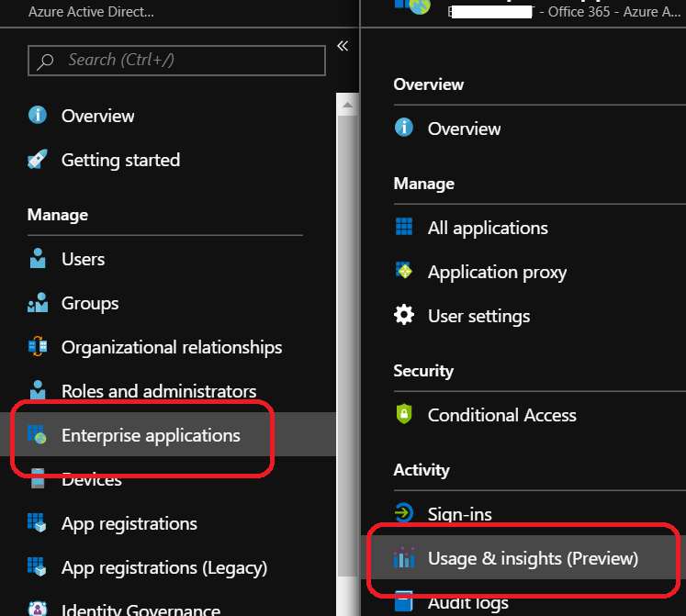Click the Sign-ins arrow icon
Viewport: 686px width, 616px height.
pos(404,512)
